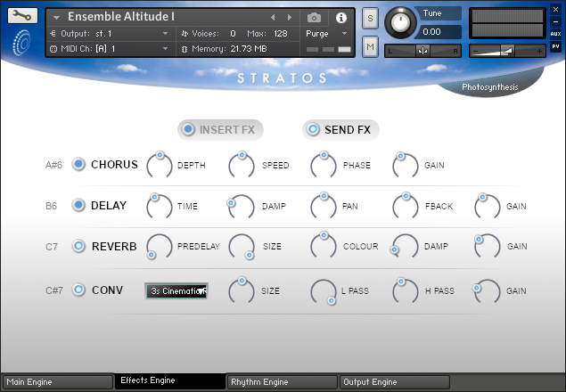The image size is (566, 392).
Task: Minimize the instrument view with minus button
Action: tap(555, 21)
